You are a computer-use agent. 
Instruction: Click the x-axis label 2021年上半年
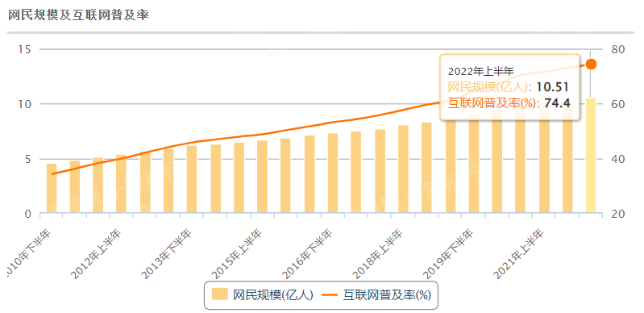519,254
